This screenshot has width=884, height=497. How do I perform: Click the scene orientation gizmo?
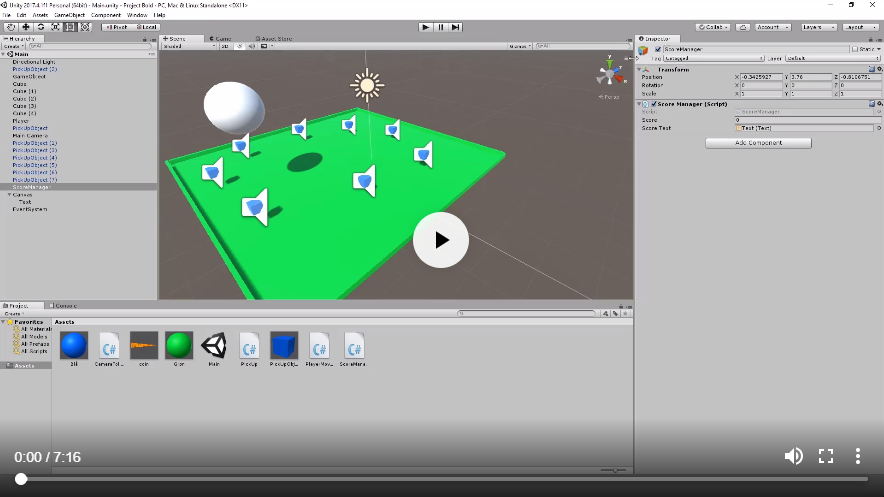[x=609, y=75]
